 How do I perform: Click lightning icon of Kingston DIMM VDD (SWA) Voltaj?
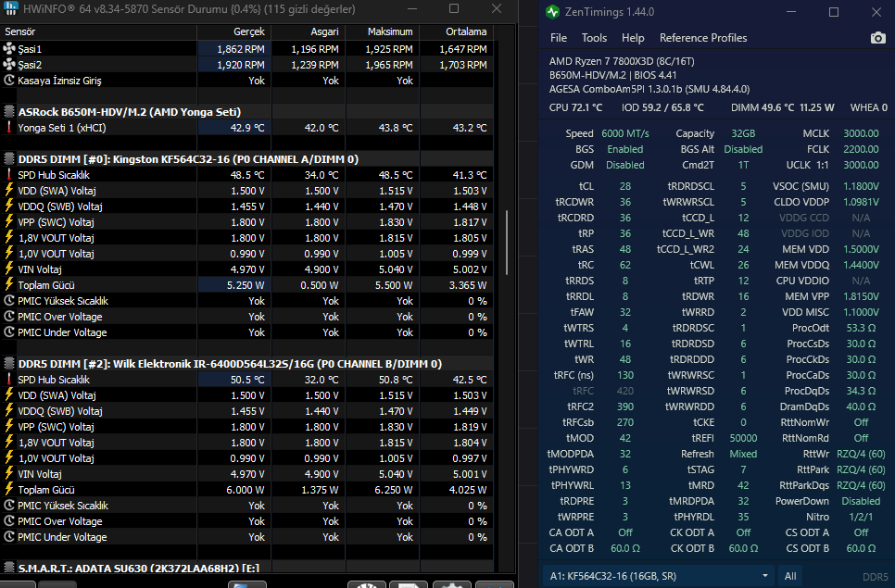pos(9,191)
